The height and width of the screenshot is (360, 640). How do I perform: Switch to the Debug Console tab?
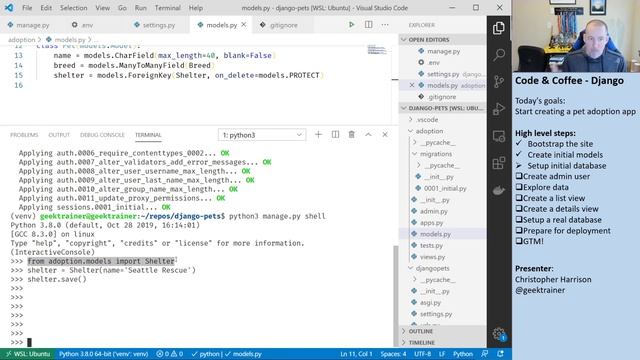[x=102, y=135]
